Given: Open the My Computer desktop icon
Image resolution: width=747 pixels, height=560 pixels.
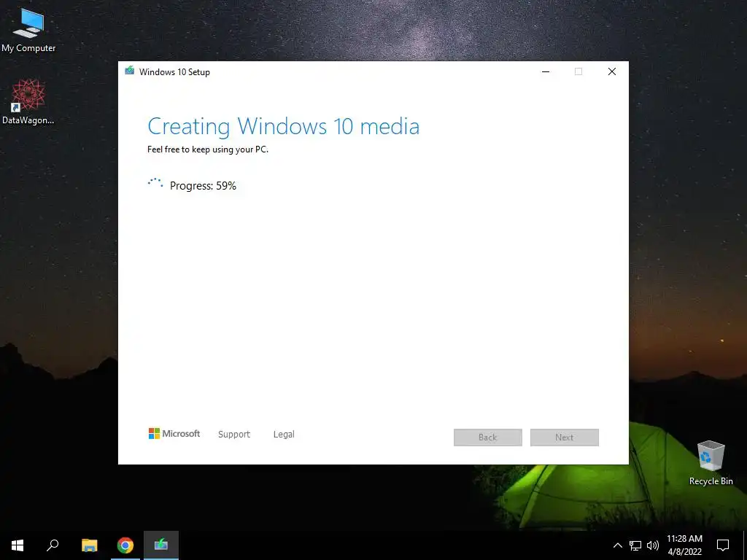Looking at the screenshot, I should coord(28,31).
